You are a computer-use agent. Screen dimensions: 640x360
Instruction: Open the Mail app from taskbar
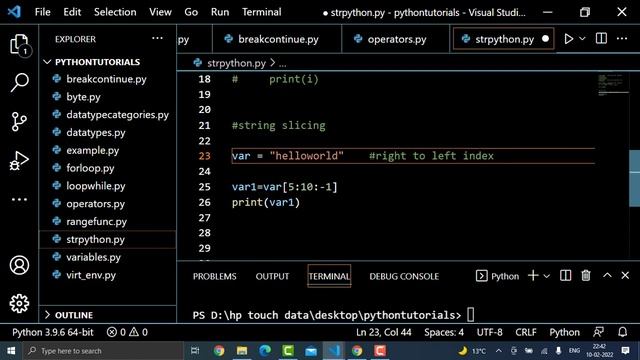[311, 351]
